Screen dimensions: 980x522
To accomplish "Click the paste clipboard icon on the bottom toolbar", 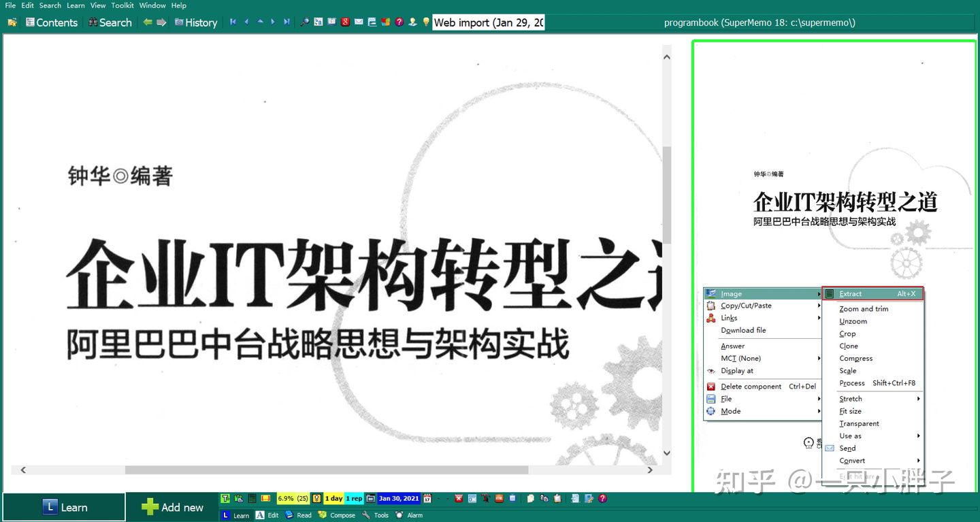I will (556, 498).
